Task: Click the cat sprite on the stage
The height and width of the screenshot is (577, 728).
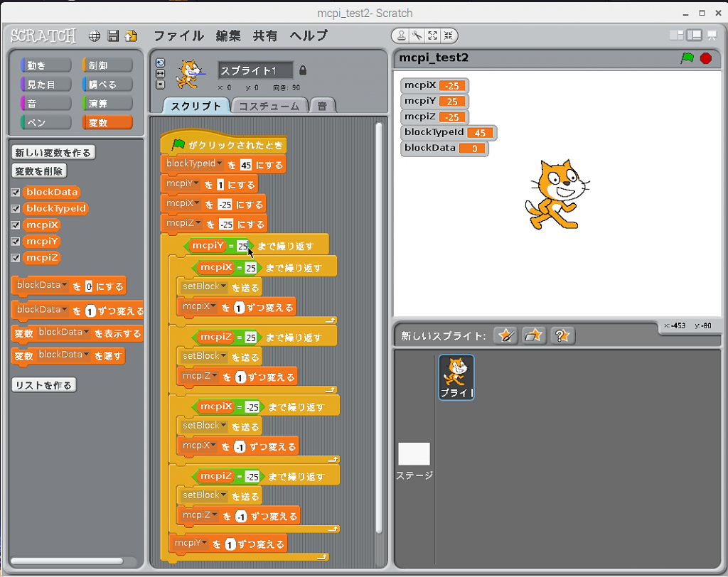Action: tap(556, 195)
